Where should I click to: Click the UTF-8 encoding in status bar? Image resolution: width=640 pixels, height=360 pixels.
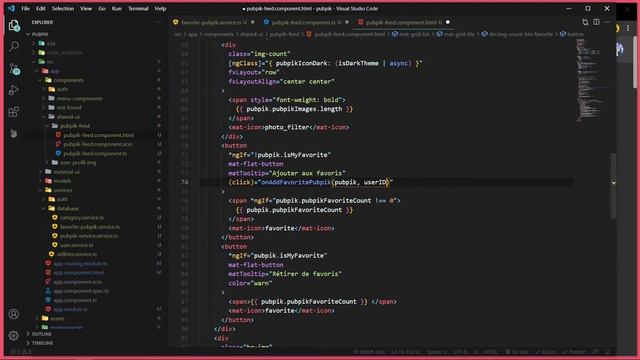[x=460, y=352]
